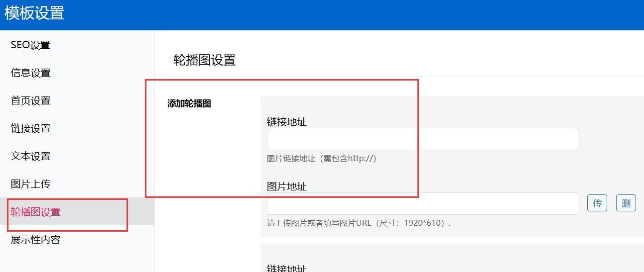Open the 链接设置 sidebar item
Viewport: 644px width, 272px height.
point(31,129)
